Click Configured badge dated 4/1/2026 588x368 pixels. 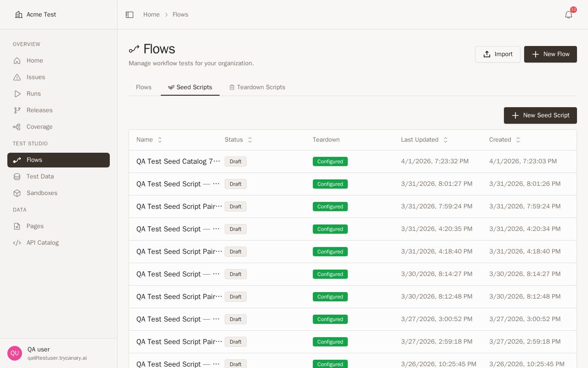(330, 161)
